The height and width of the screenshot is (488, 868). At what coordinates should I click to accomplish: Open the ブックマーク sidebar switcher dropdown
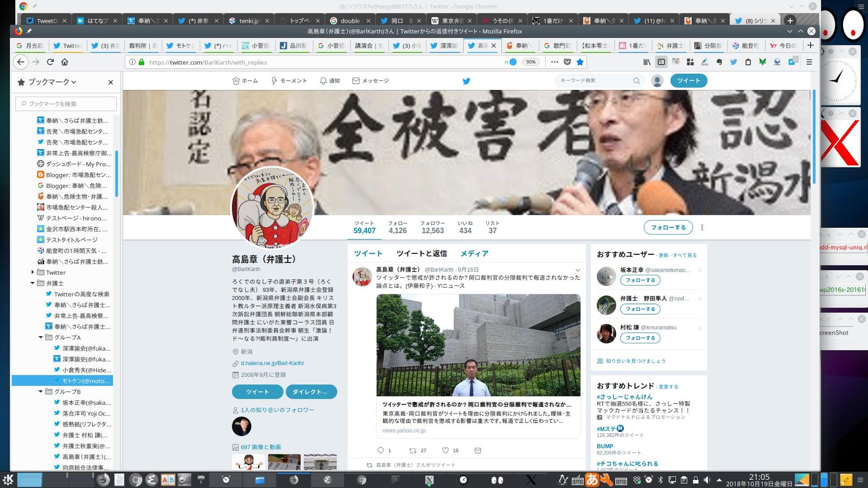47,82
